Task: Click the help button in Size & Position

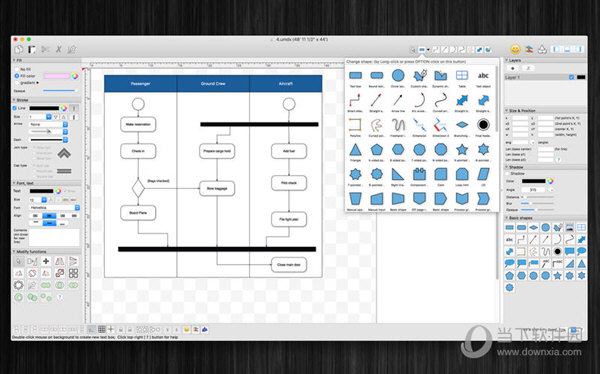Action: pos(558,160)
